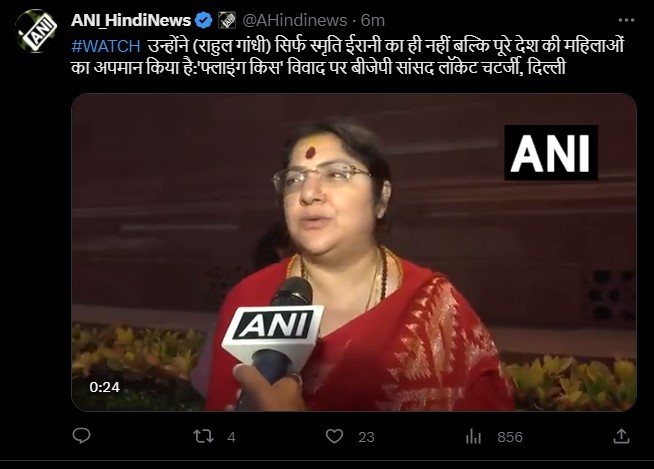Click the 856 views count
The image size is (654, 469).
pos(510,437)
